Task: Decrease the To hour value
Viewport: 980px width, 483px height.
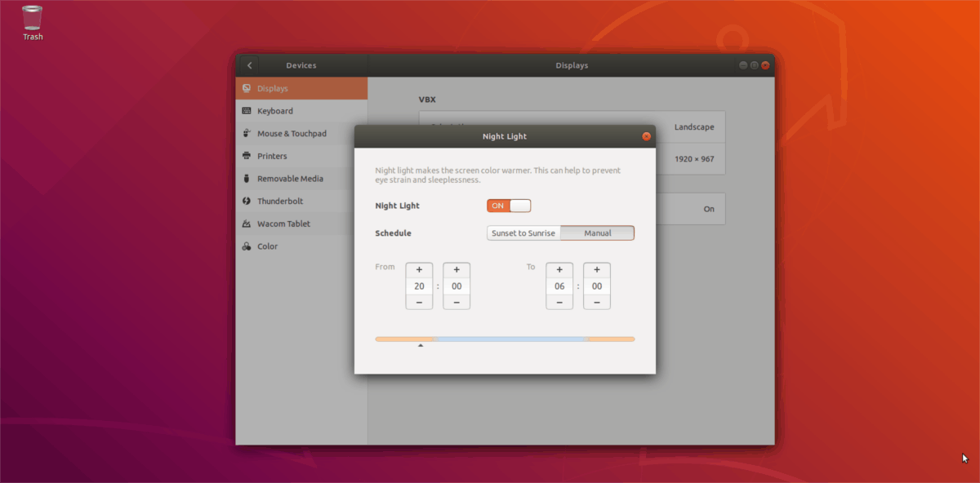Action: [x=559, y=302]
